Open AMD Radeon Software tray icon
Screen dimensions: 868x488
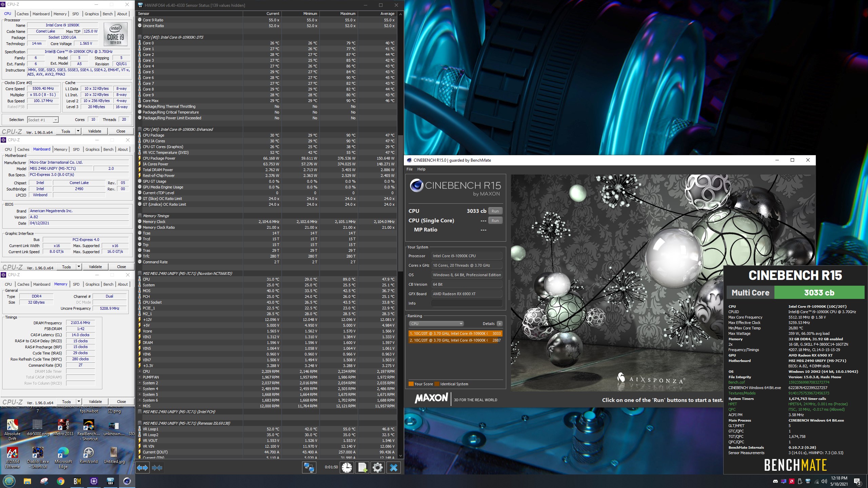(x=791, y=481)
